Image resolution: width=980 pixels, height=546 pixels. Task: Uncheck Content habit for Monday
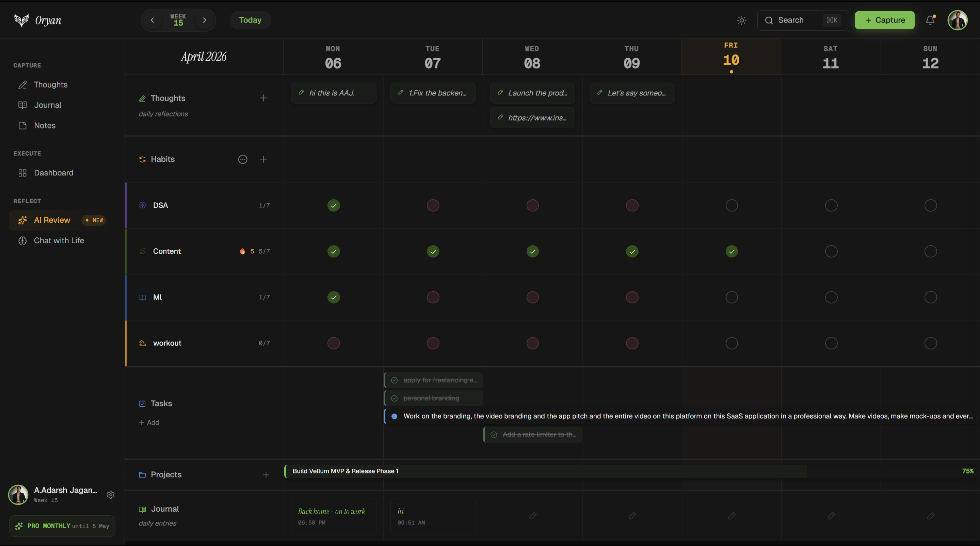pos(334,251)
